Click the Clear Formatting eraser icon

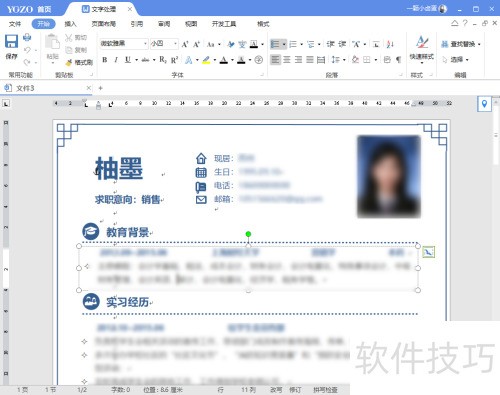231,44
